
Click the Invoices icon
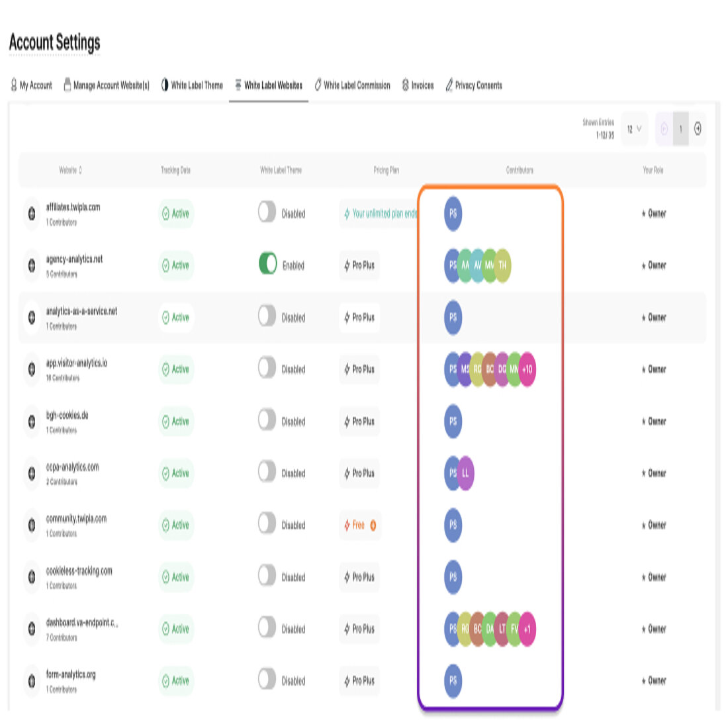[405, 85]
